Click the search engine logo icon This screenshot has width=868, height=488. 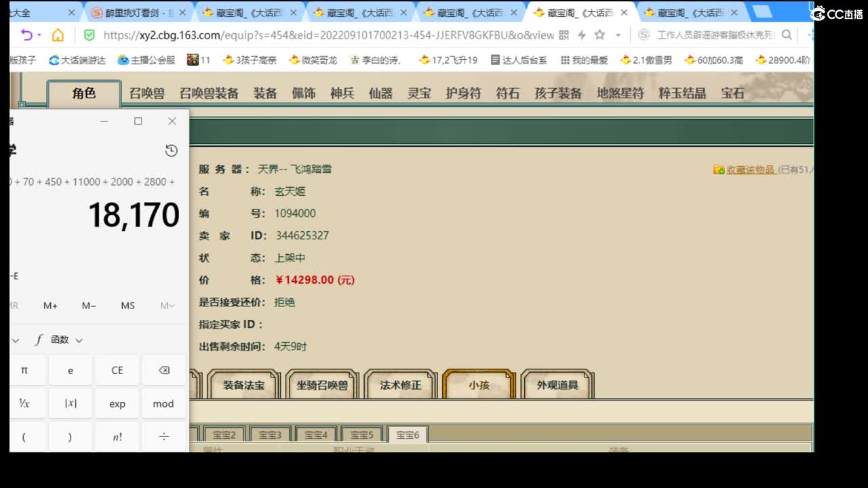tap(644, 35)
